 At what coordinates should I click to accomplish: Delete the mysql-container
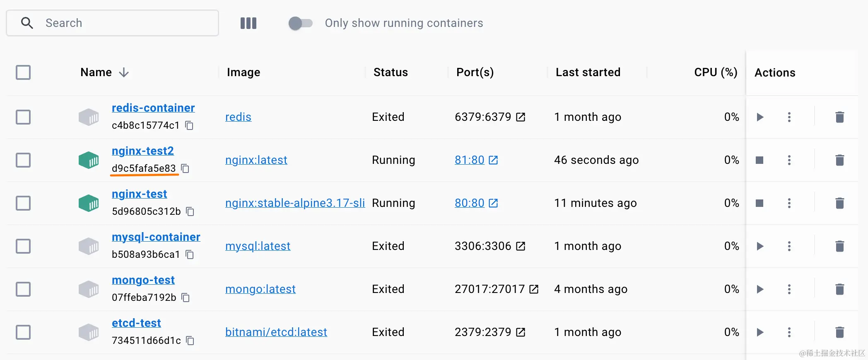point(839,246)
